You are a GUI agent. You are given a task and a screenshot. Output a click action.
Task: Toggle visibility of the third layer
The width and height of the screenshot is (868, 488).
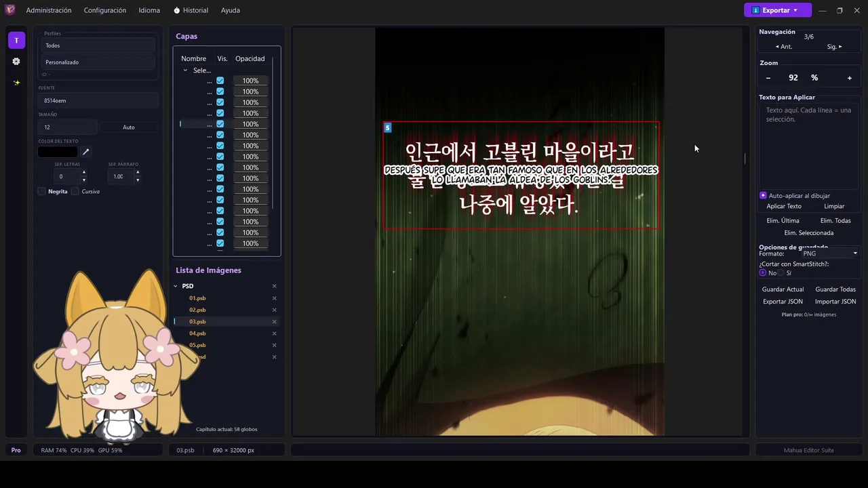pyautogui.click(x=220, y=102)
